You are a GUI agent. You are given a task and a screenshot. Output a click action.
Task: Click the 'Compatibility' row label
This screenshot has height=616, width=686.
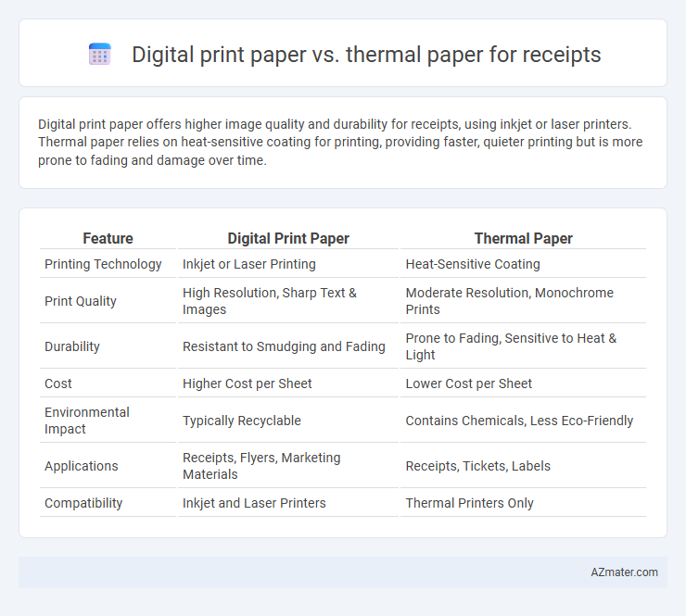click(83, 503)
